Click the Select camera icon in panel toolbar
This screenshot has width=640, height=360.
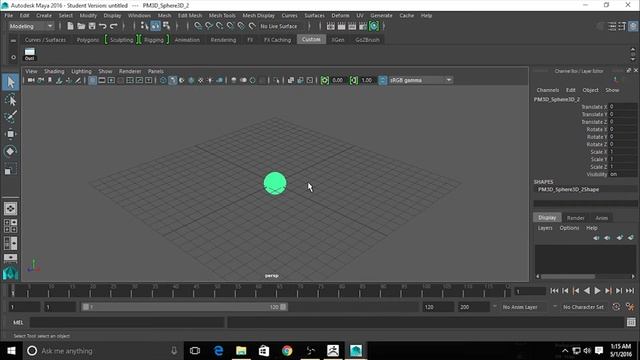[x=31, y=80]
